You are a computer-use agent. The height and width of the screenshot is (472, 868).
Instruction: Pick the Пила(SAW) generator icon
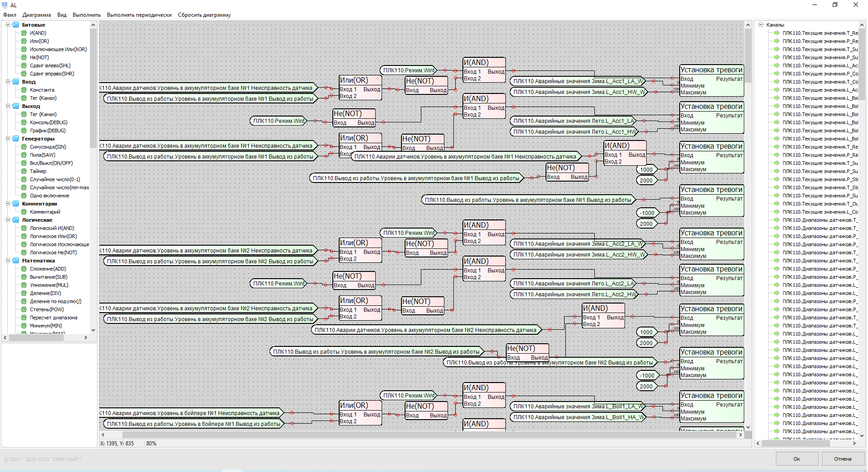[x=24, y=155]
